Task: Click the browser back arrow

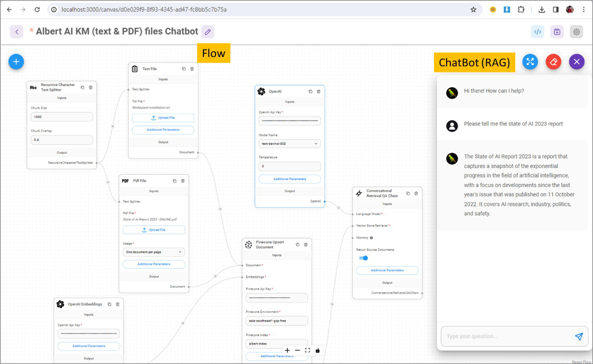Action: (x=9, y=9)
